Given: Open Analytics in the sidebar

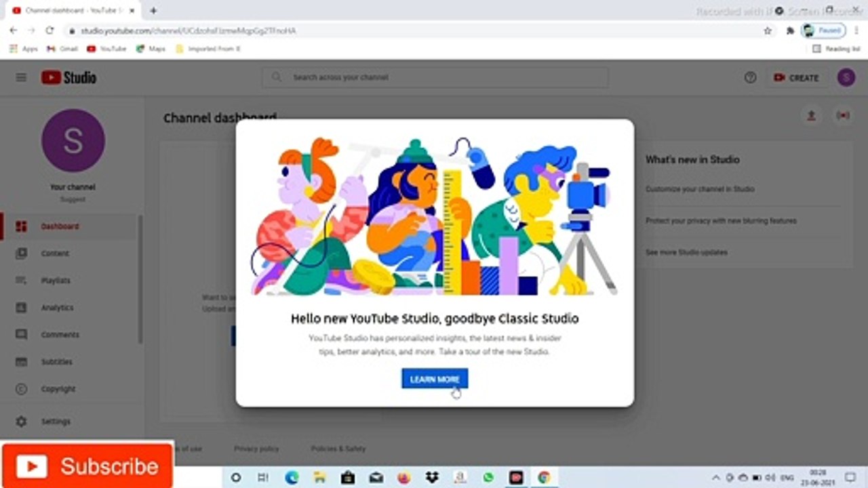Looking at the screenshot, I should tap(70, 308).
